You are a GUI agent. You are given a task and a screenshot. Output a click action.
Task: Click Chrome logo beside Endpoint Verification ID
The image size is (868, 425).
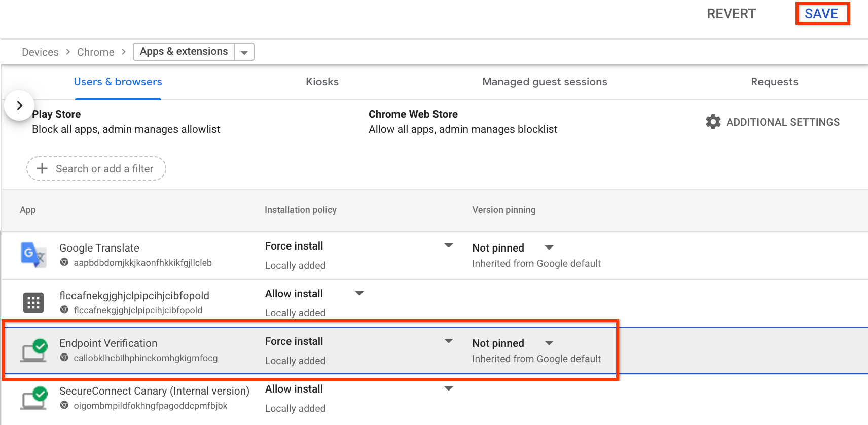pos(64,358)
